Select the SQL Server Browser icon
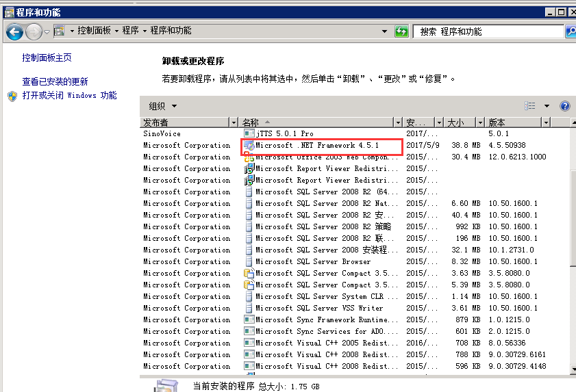Screen dimensions: 576x392 point(249,261)
